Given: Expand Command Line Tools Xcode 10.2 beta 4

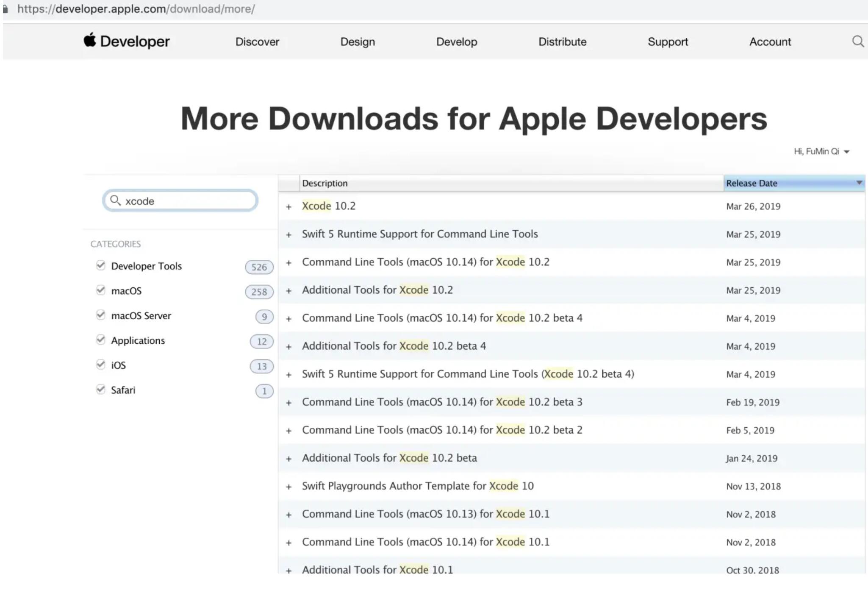Looking at the screenshot, I should [288, 319].
